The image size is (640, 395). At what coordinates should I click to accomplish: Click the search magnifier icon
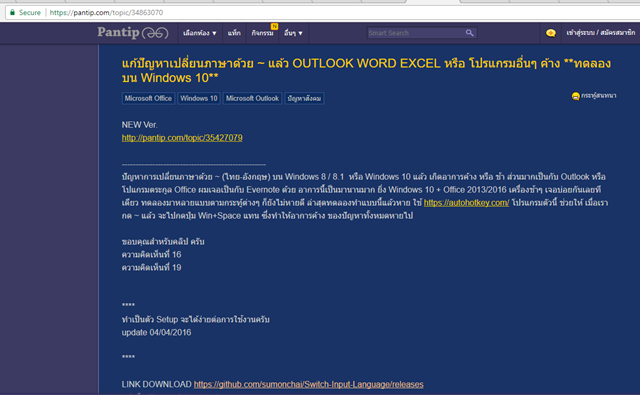click(469, 33)
